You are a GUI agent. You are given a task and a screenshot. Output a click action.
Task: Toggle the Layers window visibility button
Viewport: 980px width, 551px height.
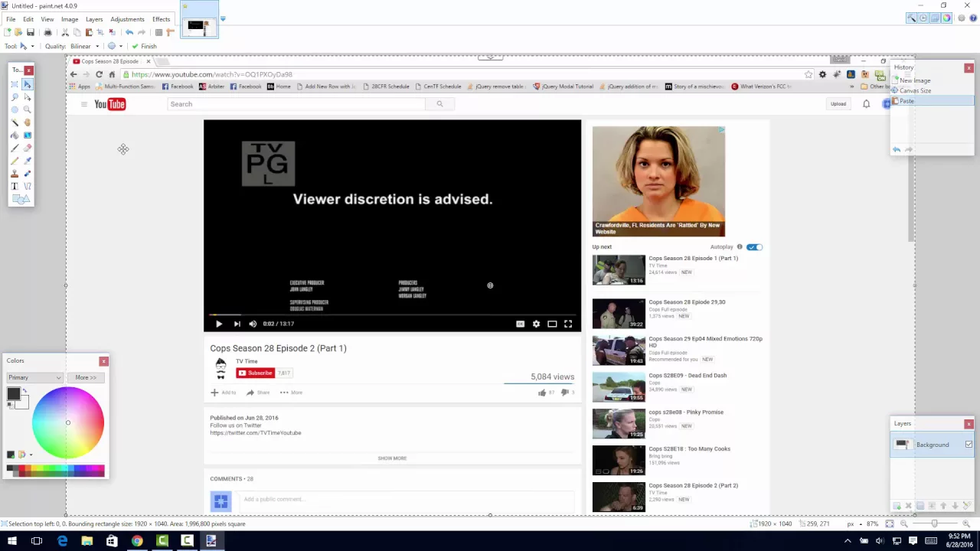pos(935,18)
